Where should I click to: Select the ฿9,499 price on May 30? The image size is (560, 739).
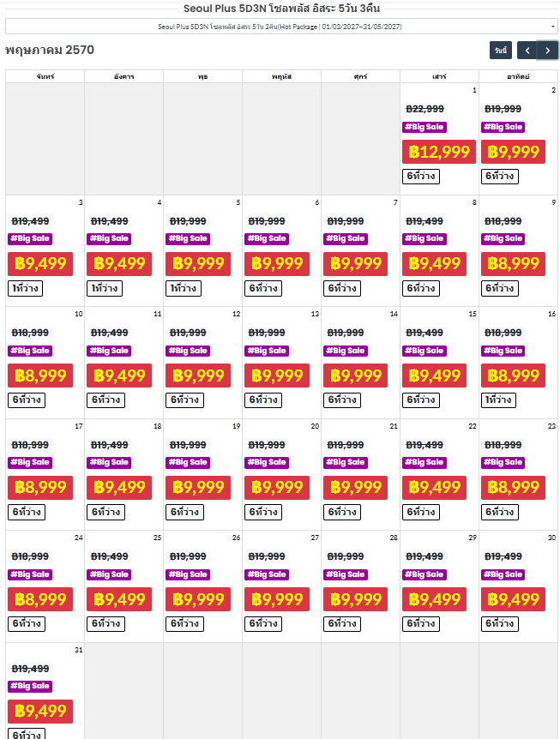513,599
